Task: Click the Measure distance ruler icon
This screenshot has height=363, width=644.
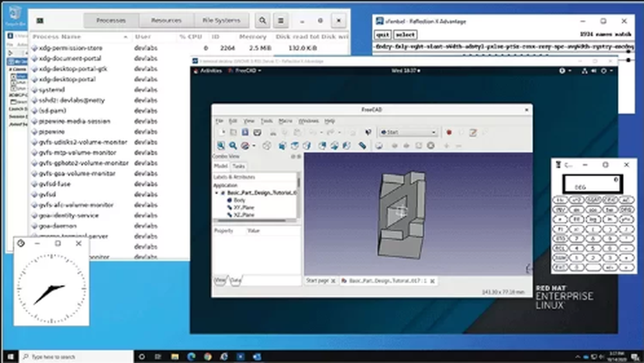Action: [x=362, y=145]
